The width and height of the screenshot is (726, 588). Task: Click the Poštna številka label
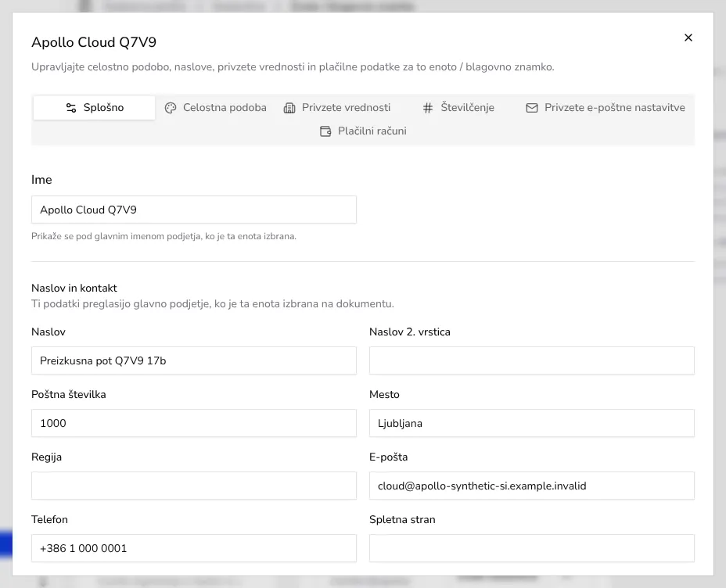pos(69,395)
